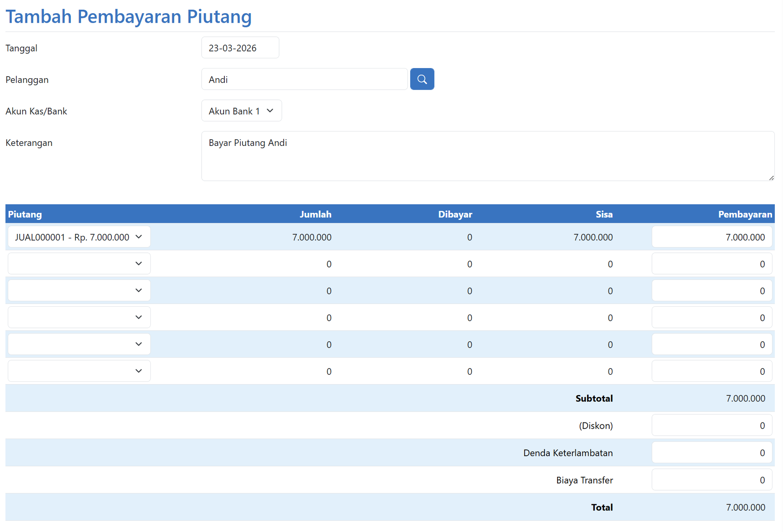
Task: Click the Dibayar column header
Action: pos(455,214)
